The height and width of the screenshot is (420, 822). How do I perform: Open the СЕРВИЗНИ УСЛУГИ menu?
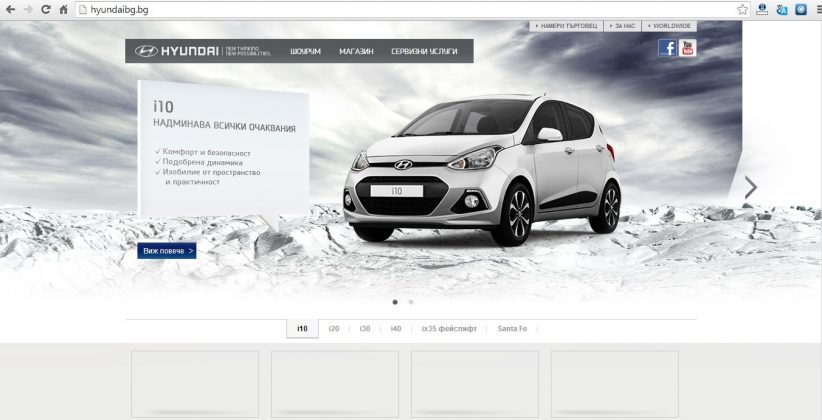(424, 51)
